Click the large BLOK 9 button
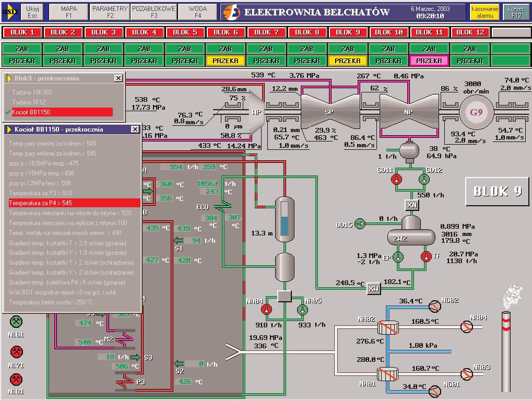This screenshot has width=532, height=401. [x=497, y=191]
